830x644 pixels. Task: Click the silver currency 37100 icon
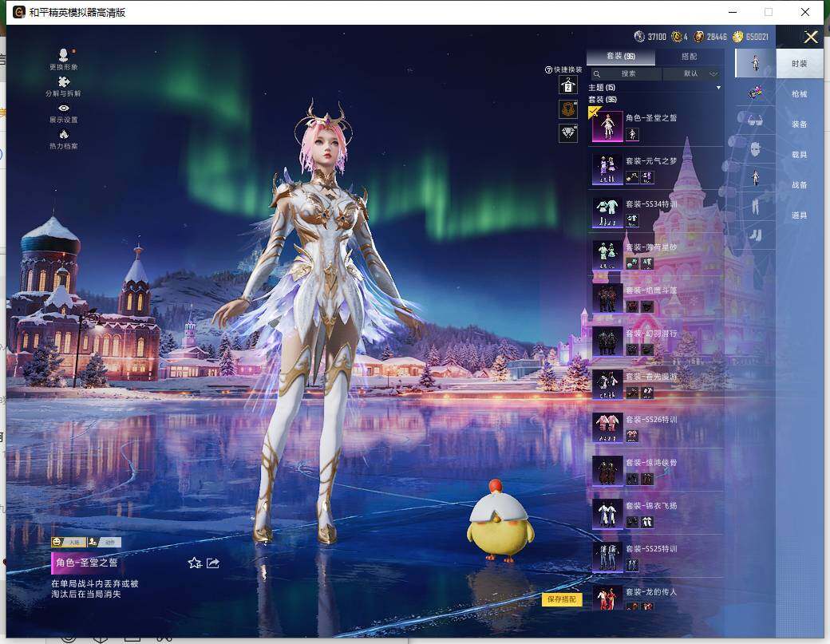tap(639, 37)
